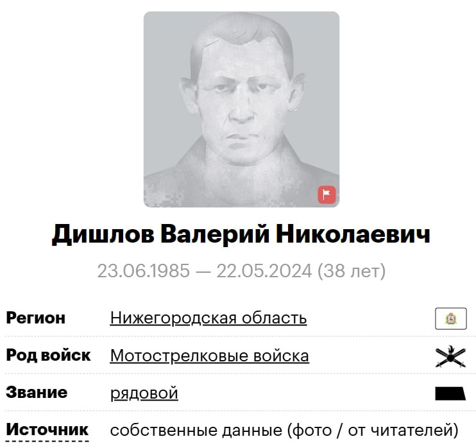Click the Звание row label

[37, 392]
